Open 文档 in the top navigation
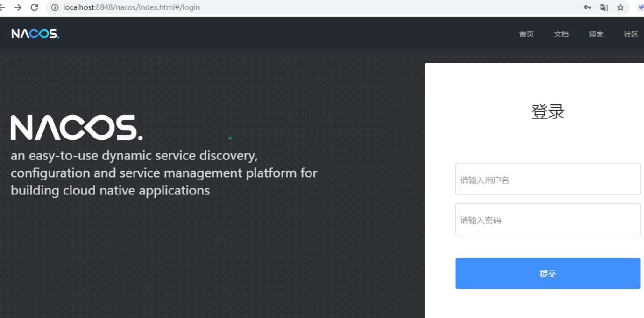 (x=561, y=34)
